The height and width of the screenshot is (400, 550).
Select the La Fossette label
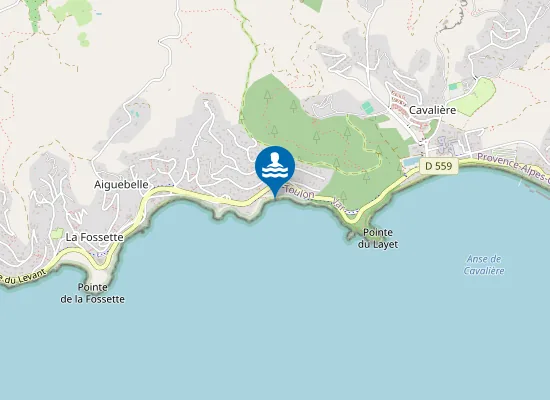(x=95, y=238)
